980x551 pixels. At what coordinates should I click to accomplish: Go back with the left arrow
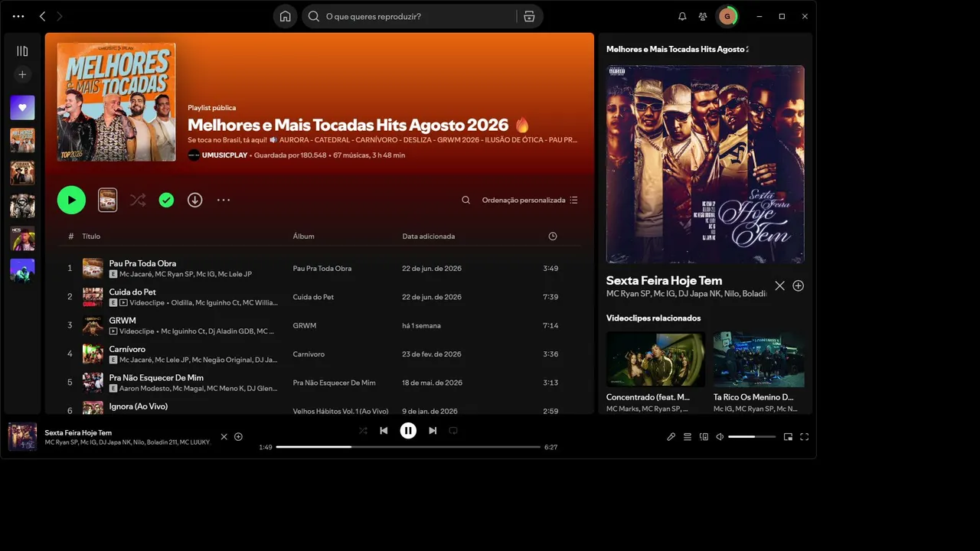[42, 16]
